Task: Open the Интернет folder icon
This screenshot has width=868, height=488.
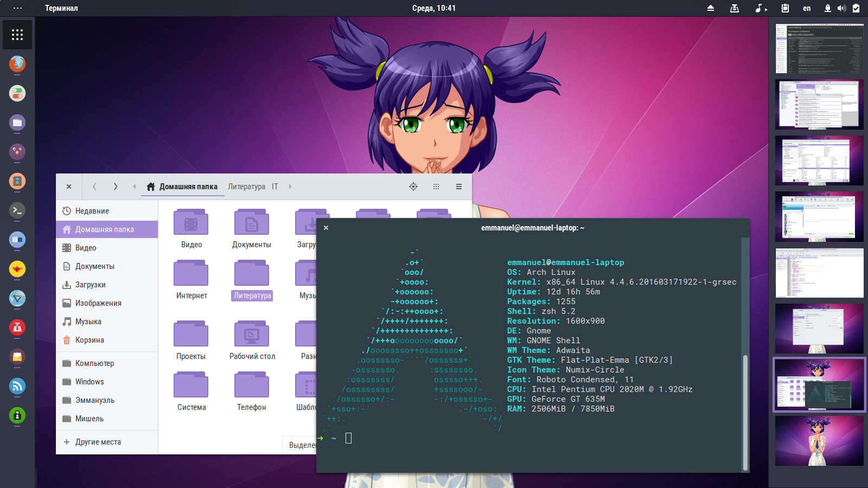Action: point(191,273)
